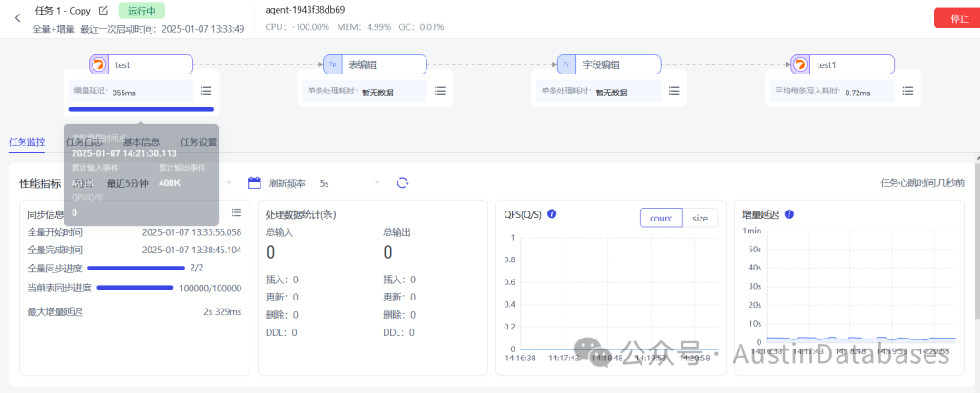Switch to the 基本信息 tab

[x=142, y=142]
